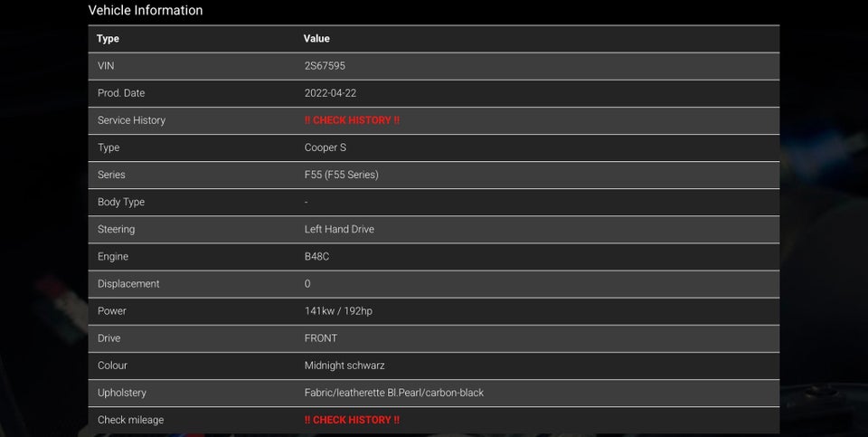The width and height of the screenshot is (868, 437).
Task: Click the Value column header
Action: (x=316, y=39)
